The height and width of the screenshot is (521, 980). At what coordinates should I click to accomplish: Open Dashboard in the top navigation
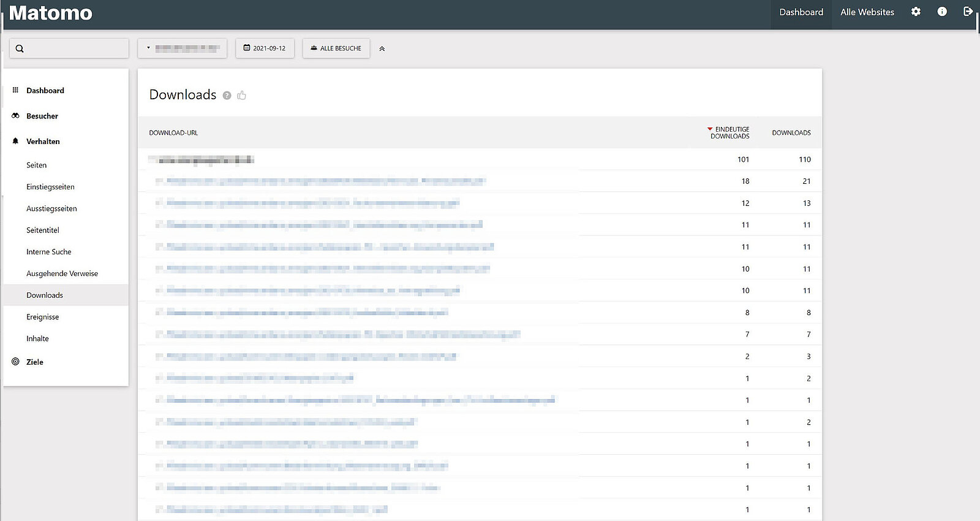[x=801, y=12]
